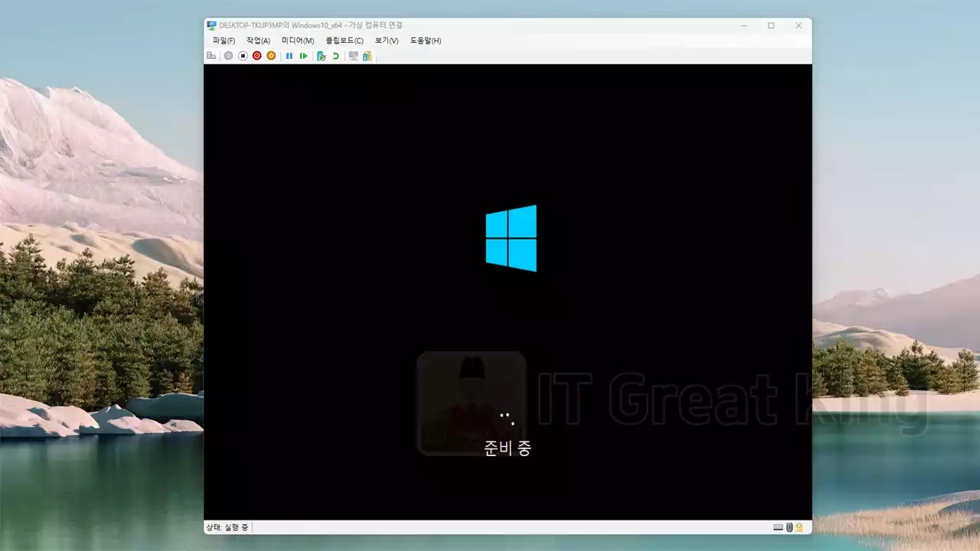Click the 준비 중 text in VM screen

coord(508,449)
